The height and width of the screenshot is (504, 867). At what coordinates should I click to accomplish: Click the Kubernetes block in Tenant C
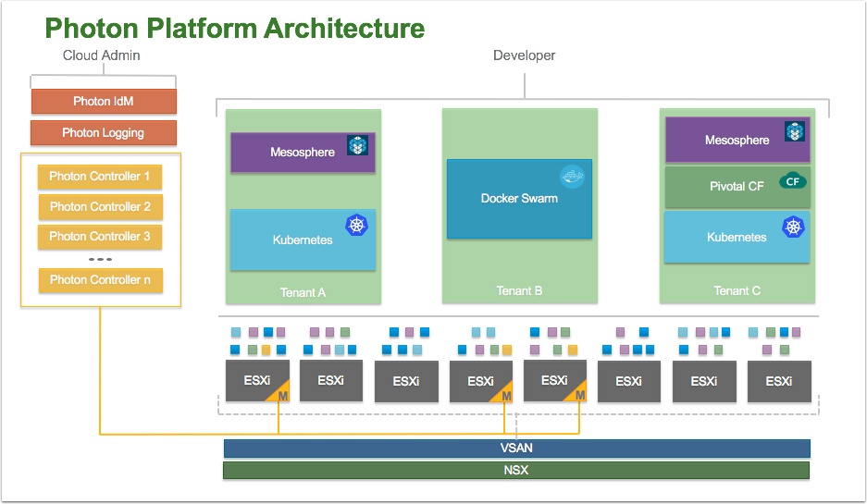pyautogui.click(x=737, y=237)
